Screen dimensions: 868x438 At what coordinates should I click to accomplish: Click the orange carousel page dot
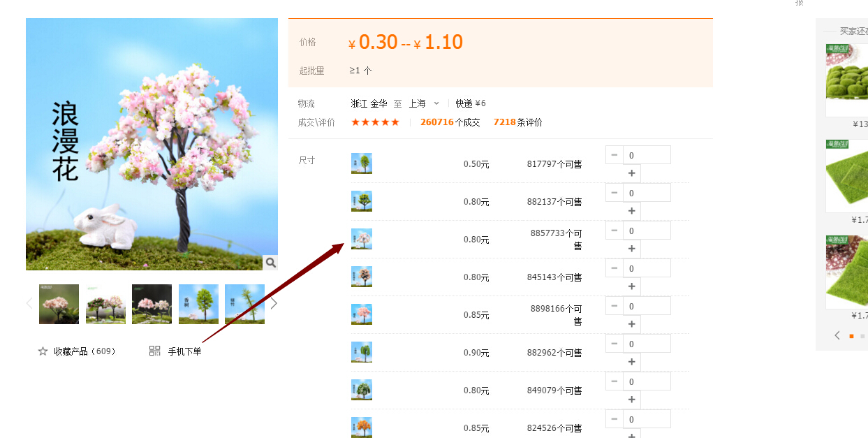(851, 336)
